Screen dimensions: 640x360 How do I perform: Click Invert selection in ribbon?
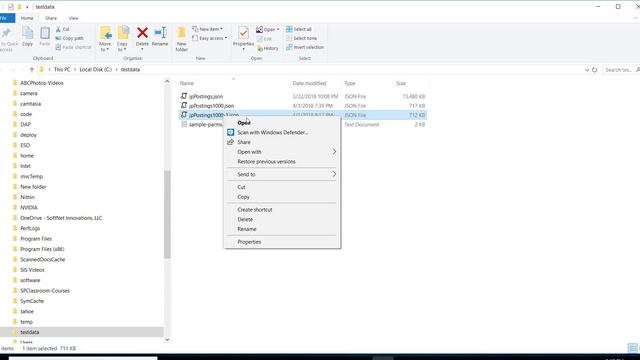[x=305, y=47]
